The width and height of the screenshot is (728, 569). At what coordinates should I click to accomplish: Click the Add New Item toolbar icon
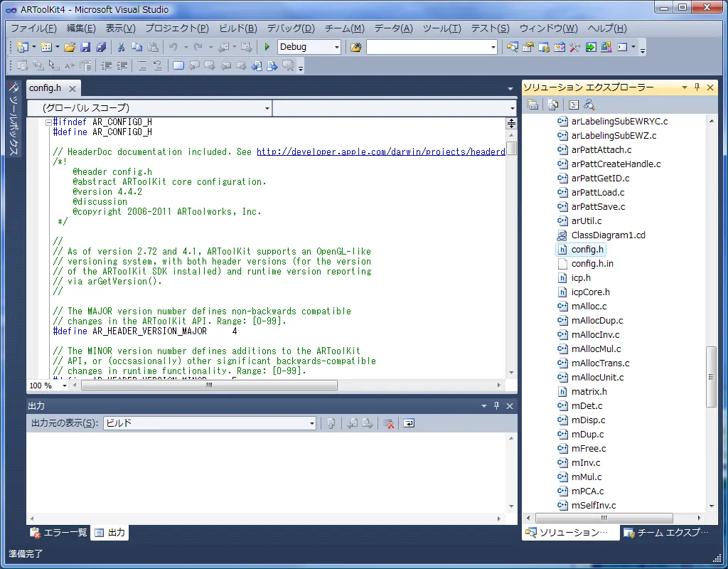(45, 47)
